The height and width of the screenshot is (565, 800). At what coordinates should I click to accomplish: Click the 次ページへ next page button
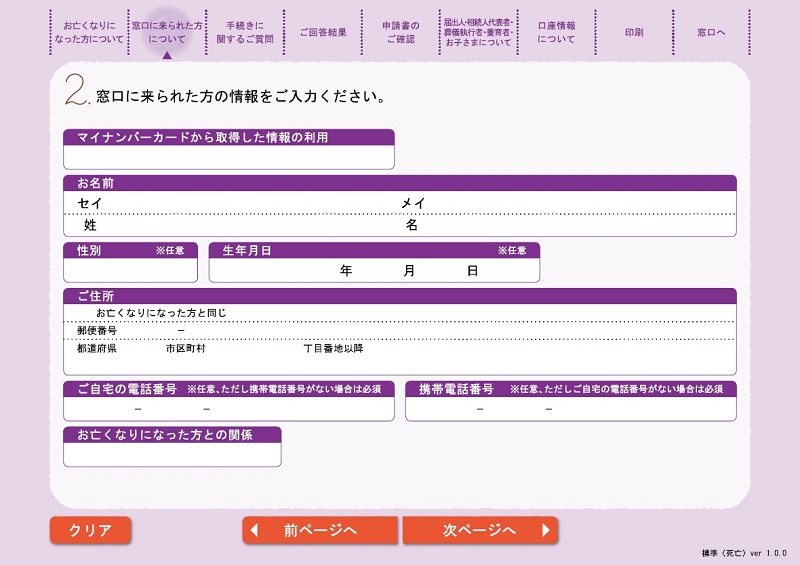click(480, 530)
